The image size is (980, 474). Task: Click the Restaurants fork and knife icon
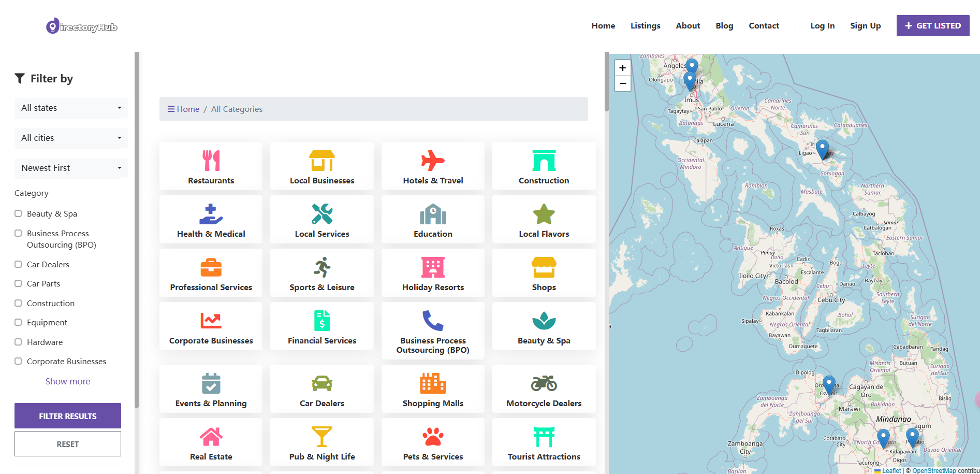click(x=211, y=161)
